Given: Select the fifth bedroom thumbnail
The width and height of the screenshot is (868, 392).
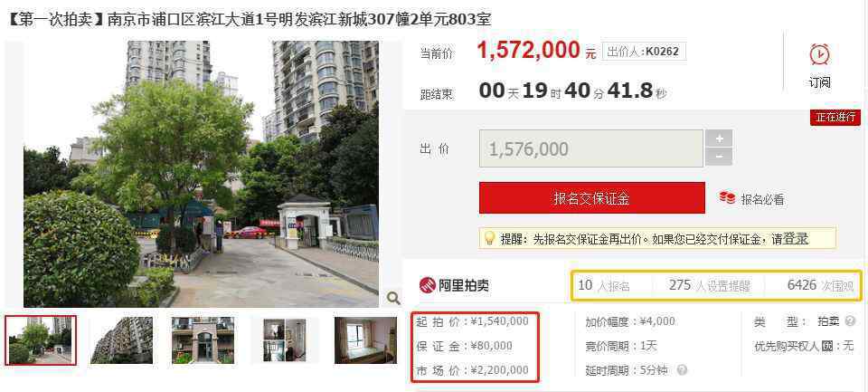Looking at the screenshot, I should pos(365,339).
